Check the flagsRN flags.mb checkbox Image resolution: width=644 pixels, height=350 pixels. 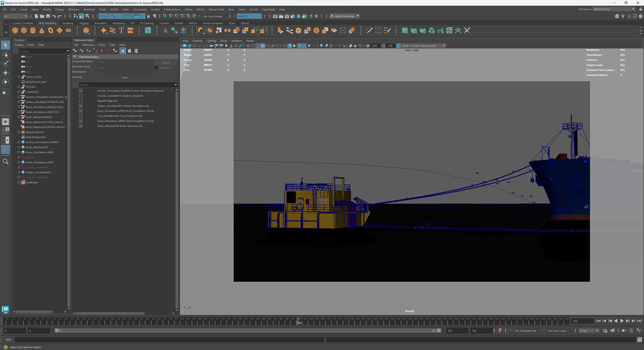point(80,101)
